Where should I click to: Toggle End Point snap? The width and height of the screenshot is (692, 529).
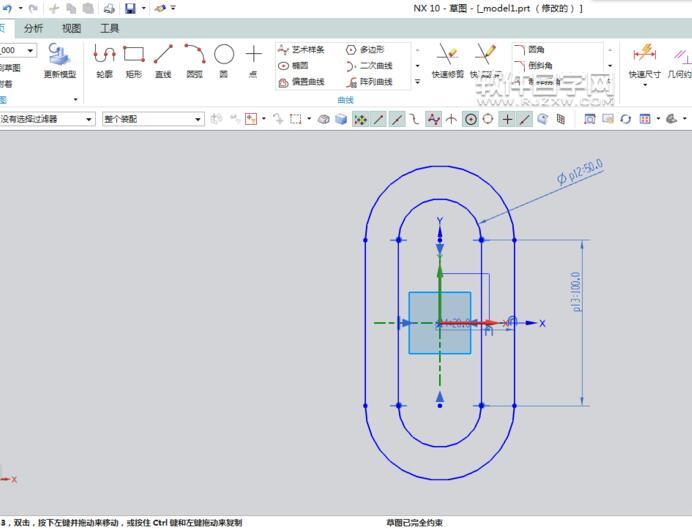tap(379, 119)
